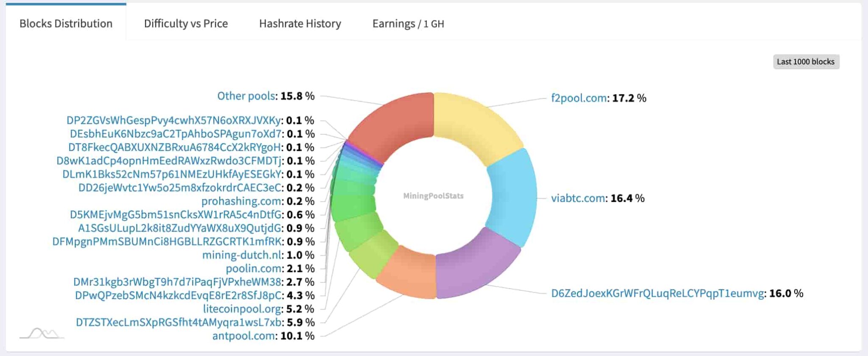Image resolution: width=868 pixels, height=356 pixels.
Task: Click the 10.1 % value beside antpool.com
Action: pos(298,336)
